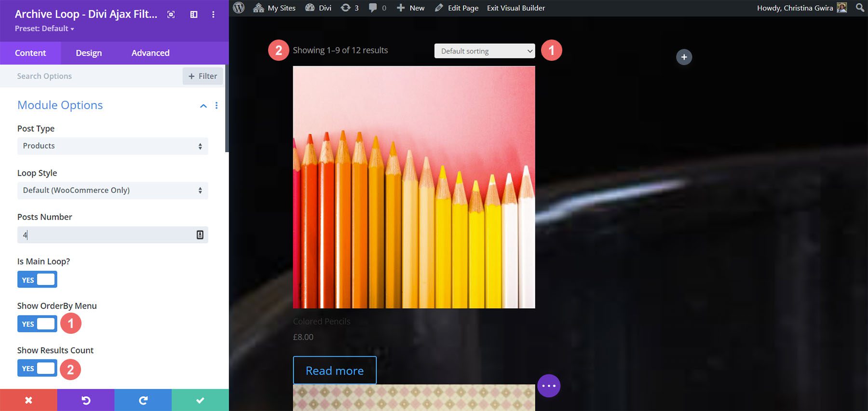Click the comments bubble showing 0
The width and height of the screenshot is (868, 411).
378,8
